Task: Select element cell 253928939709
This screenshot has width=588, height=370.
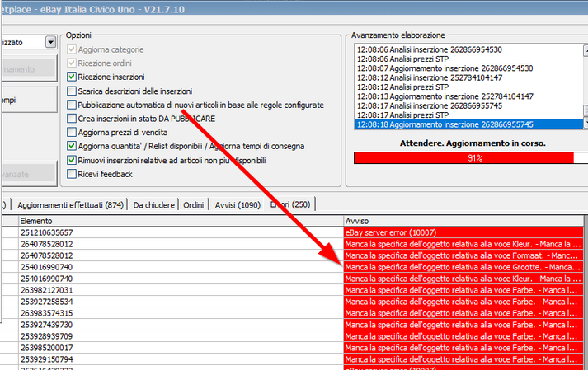Action: coord(181,336)
